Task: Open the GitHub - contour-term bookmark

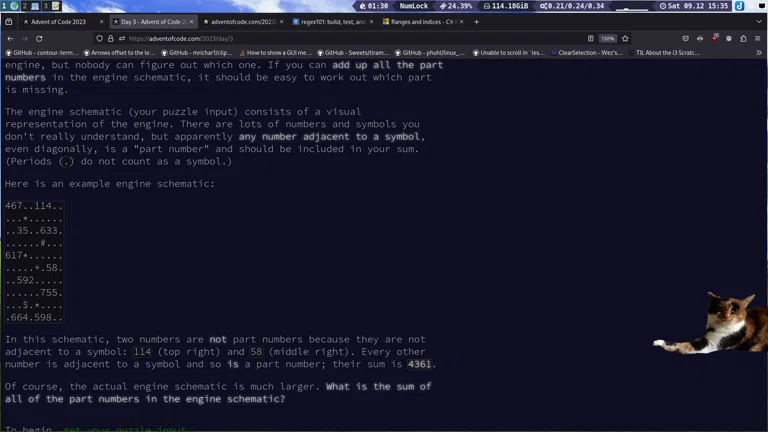Action: pyautogui.click(x=42, y=52)
